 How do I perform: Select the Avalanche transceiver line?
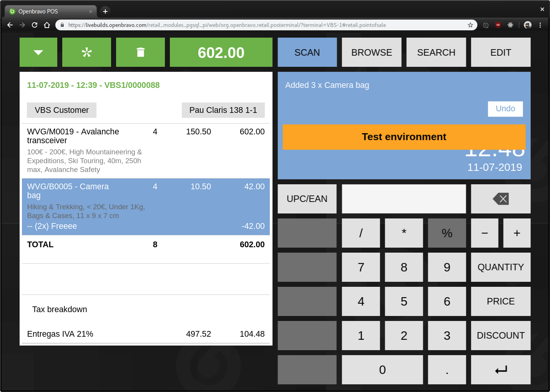146,151
